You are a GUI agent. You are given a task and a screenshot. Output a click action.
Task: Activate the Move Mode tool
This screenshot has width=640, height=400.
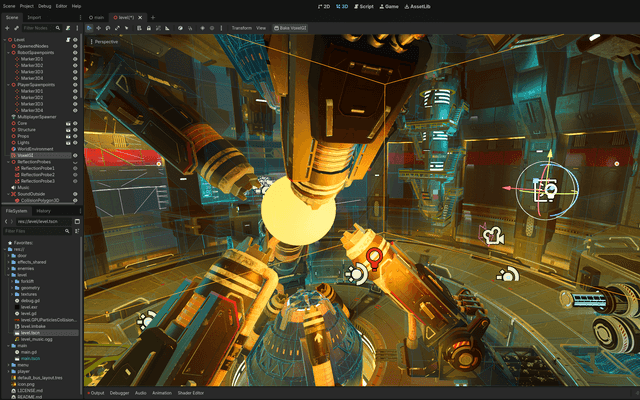coord(98,28)
